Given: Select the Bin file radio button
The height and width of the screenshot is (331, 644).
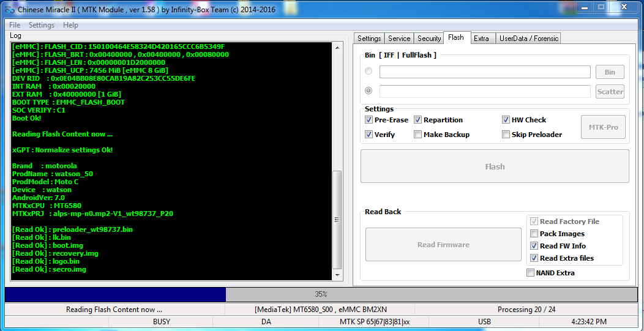Looking at the screenshot, I should pos(369,72).
